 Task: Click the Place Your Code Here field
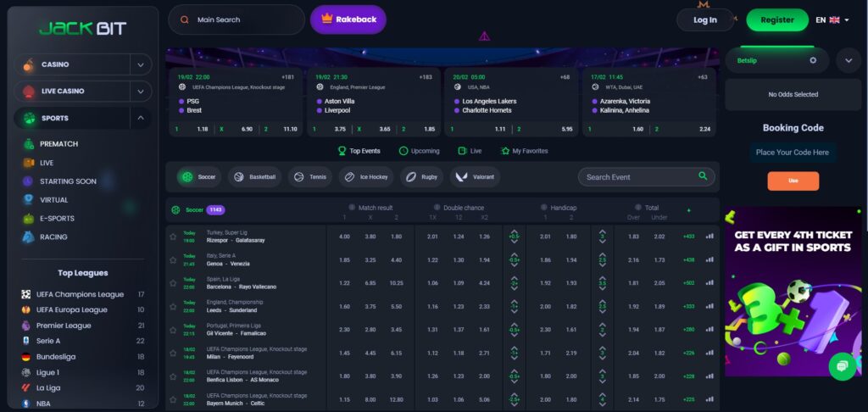point(793,153)
